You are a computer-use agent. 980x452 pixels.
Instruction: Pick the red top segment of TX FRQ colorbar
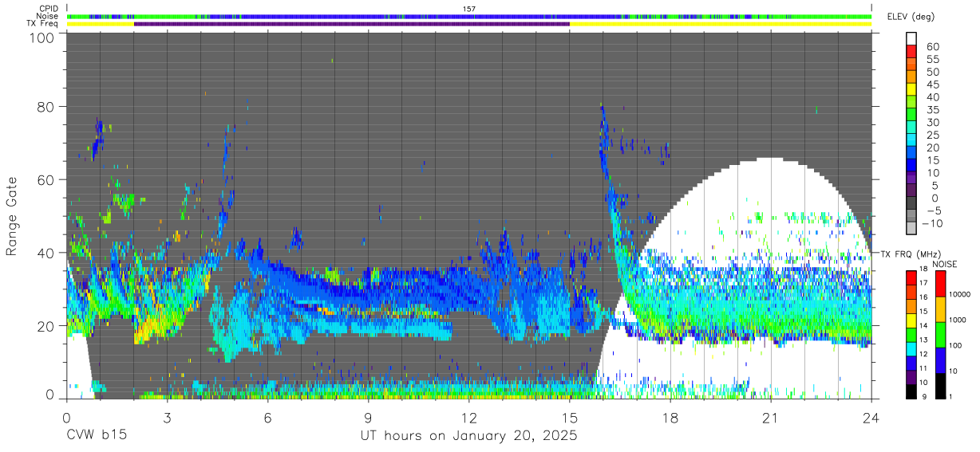[x=911, y=278]
